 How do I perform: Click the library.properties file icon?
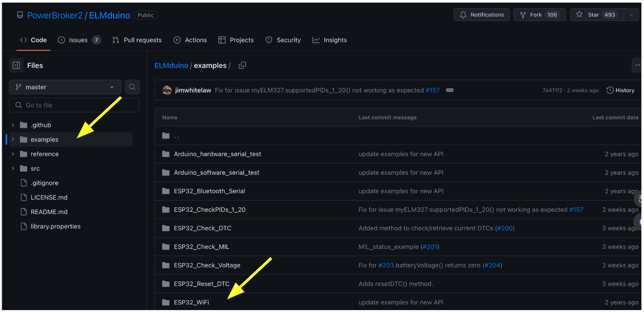[24, 227]
